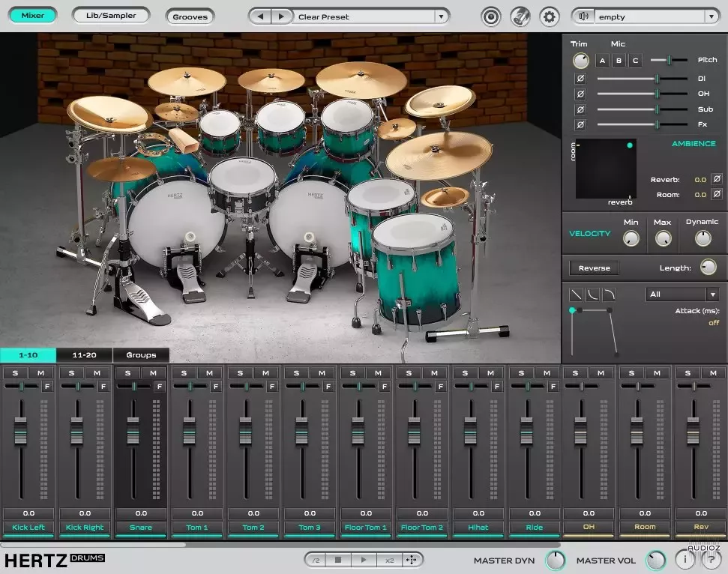Advance to next preset with the right arrow

[x=282, y=16]
